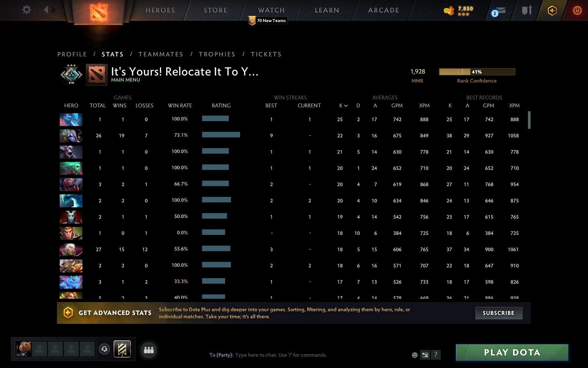Click the Armory shield and sword icon
Screen dimensions: 588x368
[x=526, y=10]
